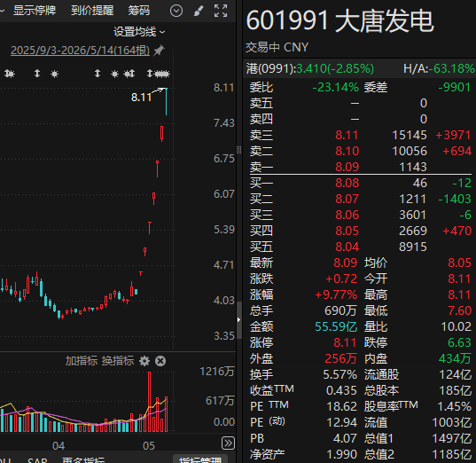Click the 涨跌 value +0.72
Viewport: 476px width, 463px height.
coord(341,279)
